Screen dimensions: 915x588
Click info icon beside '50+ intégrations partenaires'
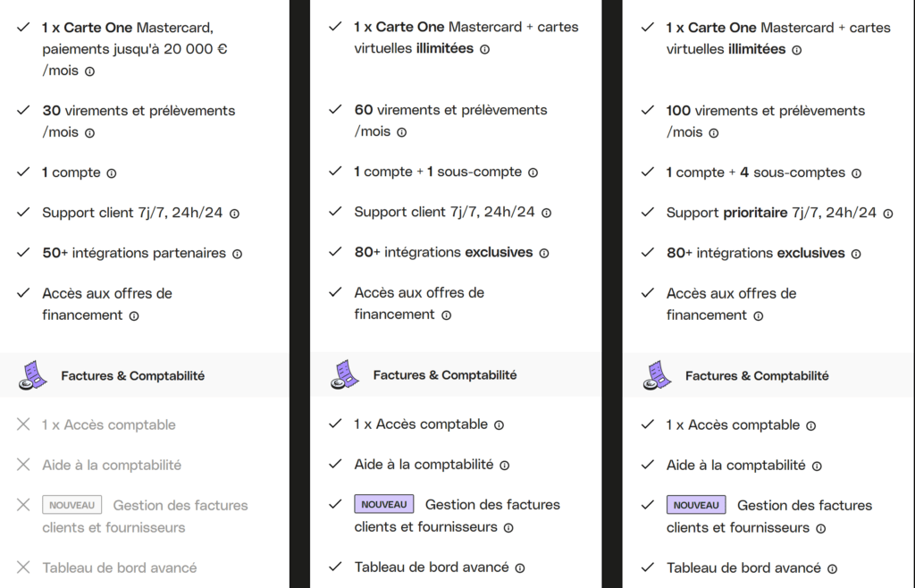pyautogui.click(x=237, y=254)
